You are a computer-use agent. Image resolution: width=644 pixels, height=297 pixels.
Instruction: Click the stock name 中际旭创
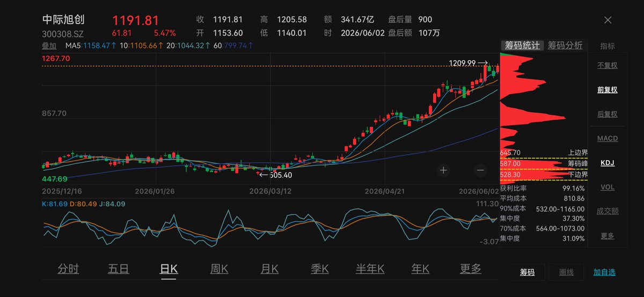(63, 20)
